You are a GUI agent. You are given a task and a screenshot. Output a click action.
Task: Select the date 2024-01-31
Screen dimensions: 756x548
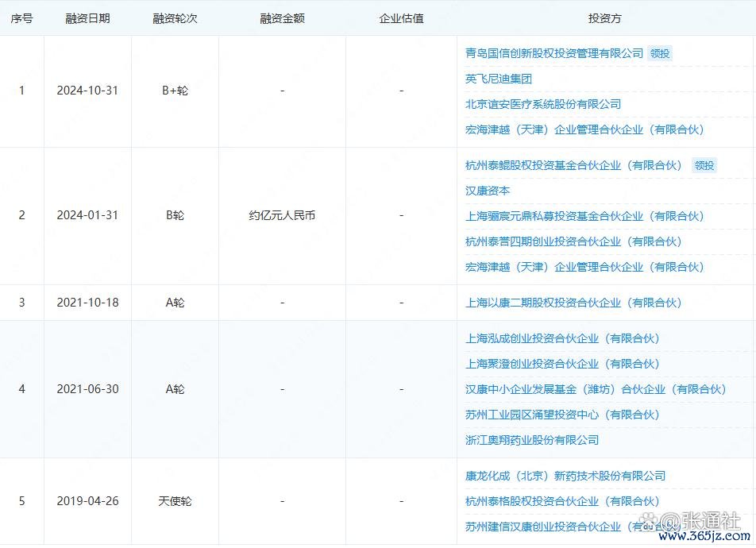point(87,215)
